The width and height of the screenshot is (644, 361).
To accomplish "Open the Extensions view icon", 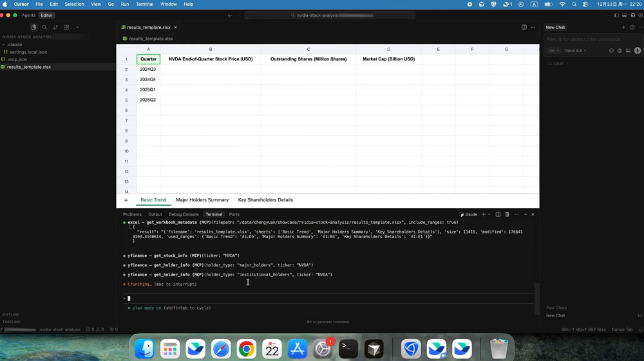I will click(66, 27).
